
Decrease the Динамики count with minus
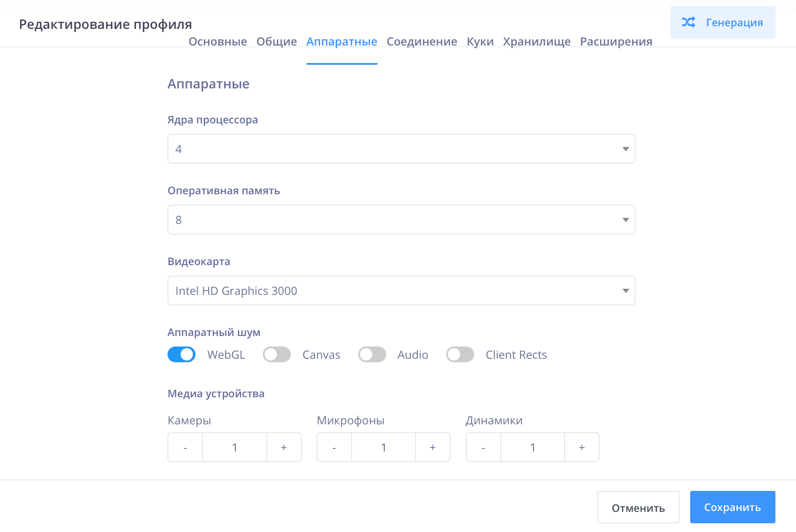pyautogui.click(x=483, y=448)
